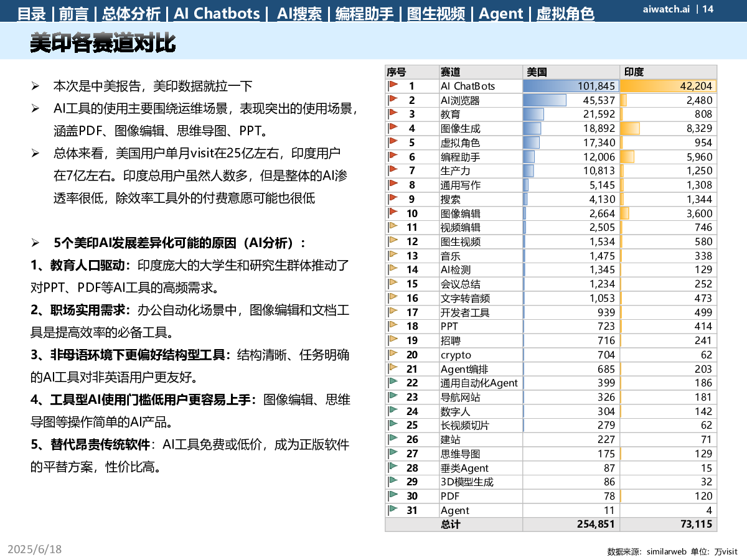Viewport: 747px width, 560px height.
Task: Click the India value 5,960 cell
Action: point(669,157)
